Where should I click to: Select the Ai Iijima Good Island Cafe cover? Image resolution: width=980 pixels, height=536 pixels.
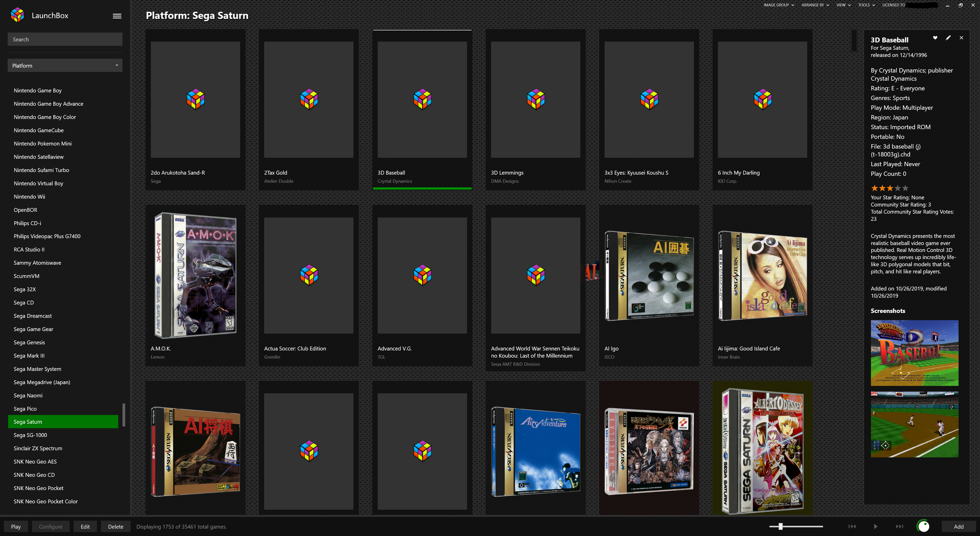[x=762, y=276]
